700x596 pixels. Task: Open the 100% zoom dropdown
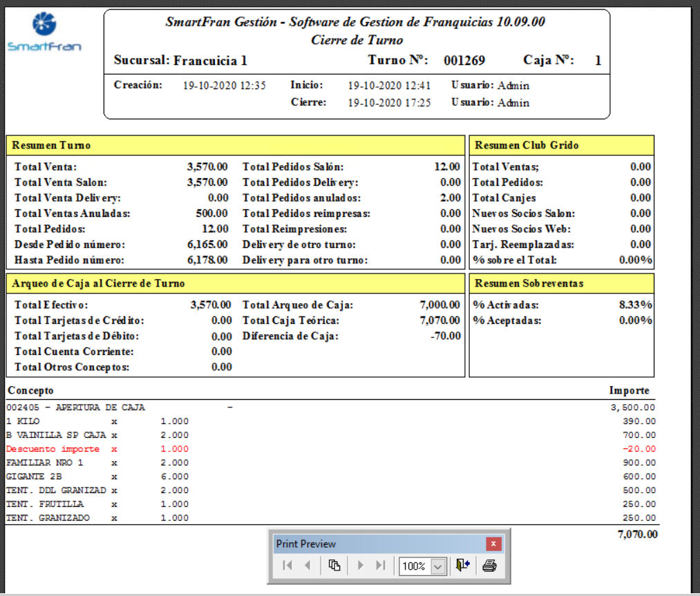[438, 566]
